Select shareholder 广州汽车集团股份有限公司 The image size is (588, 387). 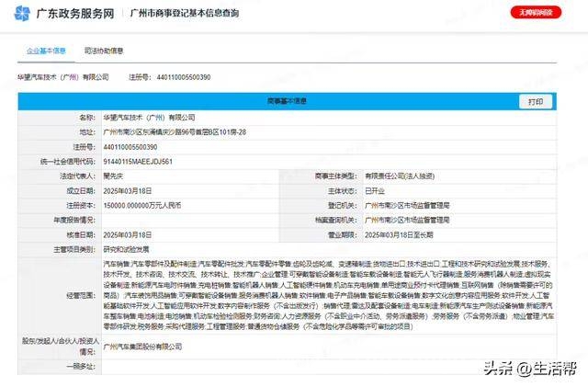click(x=142, y=347)
